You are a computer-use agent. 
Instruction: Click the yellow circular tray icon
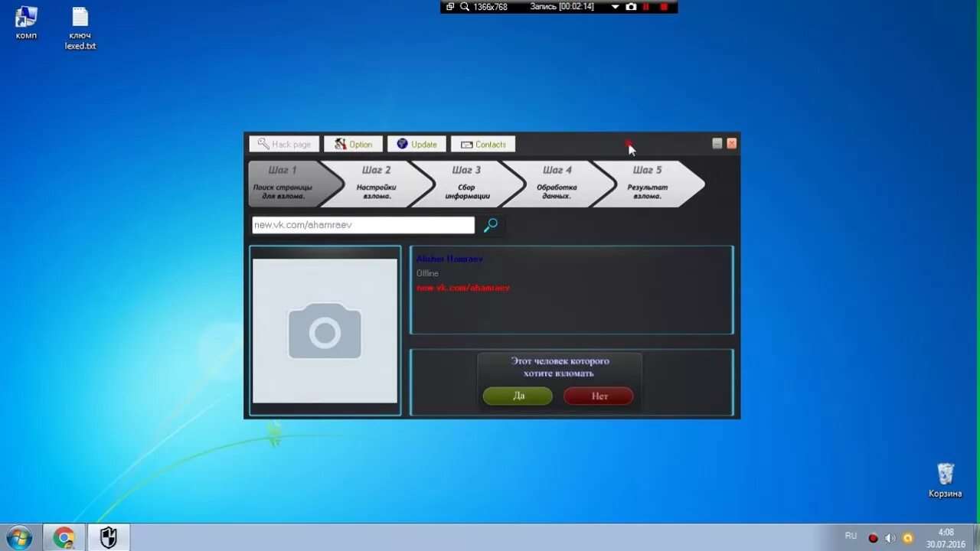pos(908,538)
